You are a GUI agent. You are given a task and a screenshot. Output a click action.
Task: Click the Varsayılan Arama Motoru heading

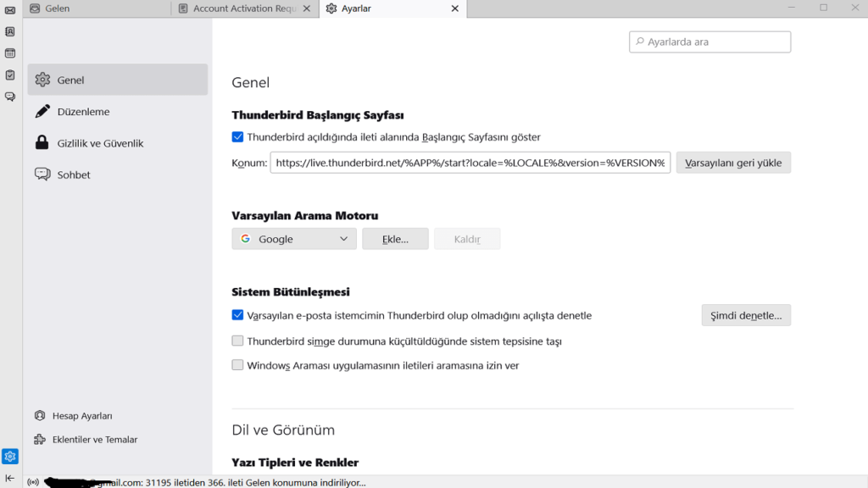tap(305, 216)
